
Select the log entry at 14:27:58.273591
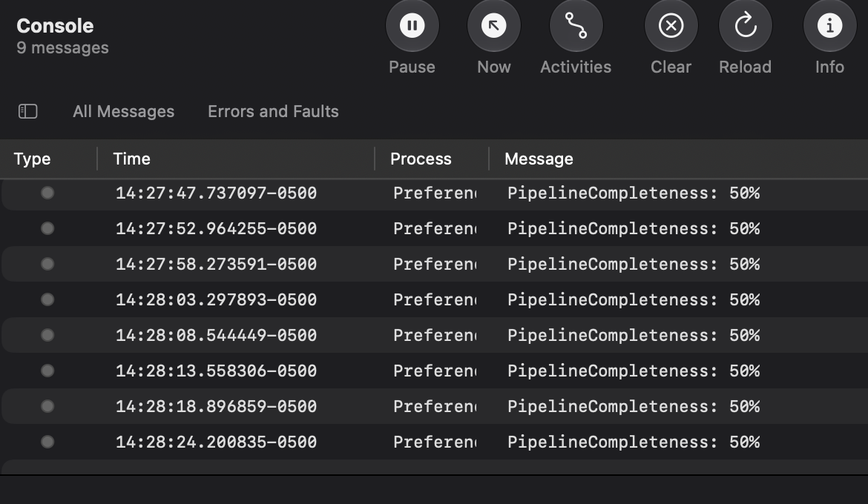[x=434, y=264]
